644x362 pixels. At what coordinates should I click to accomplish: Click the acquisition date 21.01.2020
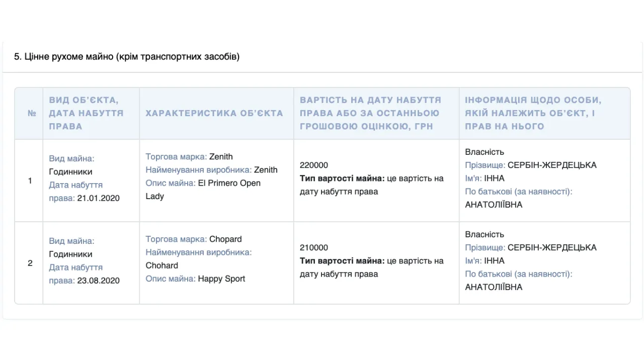point(98,198)
